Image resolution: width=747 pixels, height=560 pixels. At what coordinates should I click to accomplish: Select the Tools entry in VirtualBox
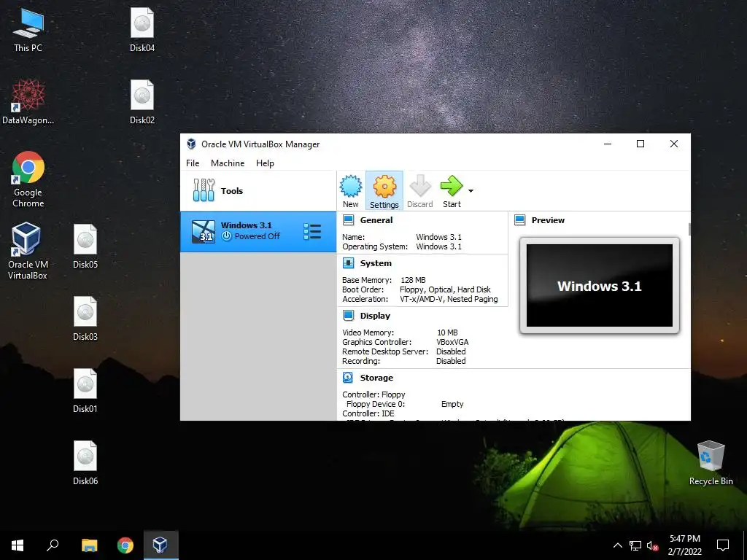(x=258, y=190)
